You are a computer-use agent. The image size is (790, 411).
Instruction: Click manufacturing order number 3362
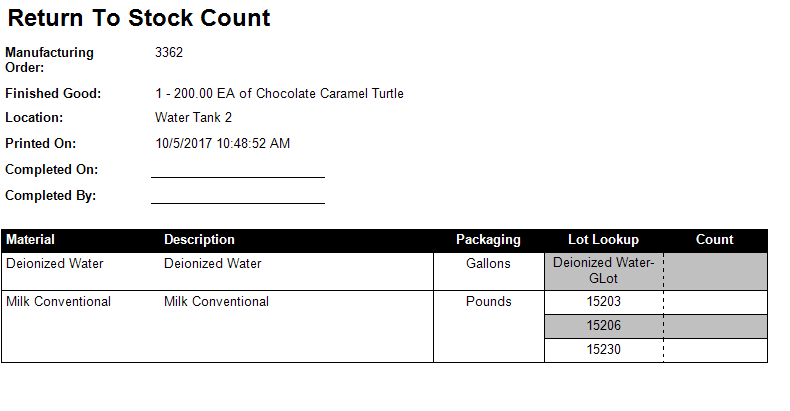tap(169, 52)
